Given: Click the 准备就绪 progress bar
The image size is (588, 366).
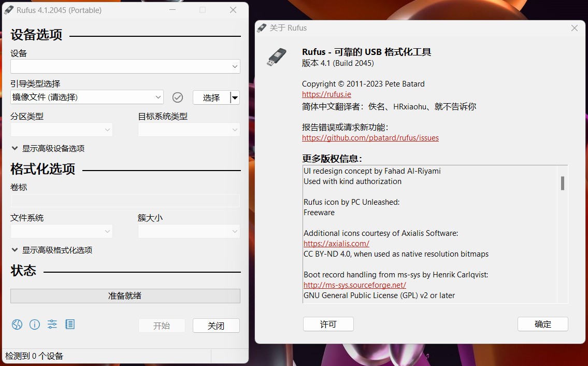Looking at the screenshot, I should [125, 296].
